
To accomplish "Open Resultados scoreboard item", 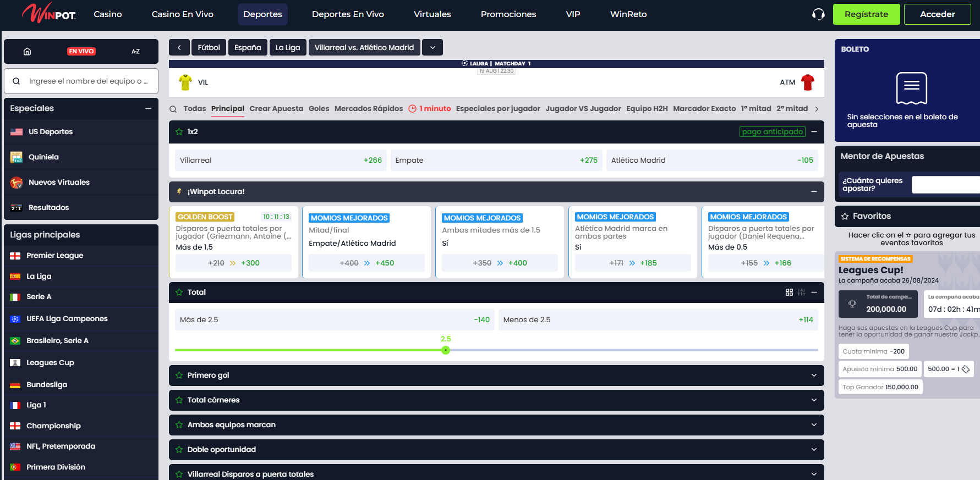I will 81,208.
